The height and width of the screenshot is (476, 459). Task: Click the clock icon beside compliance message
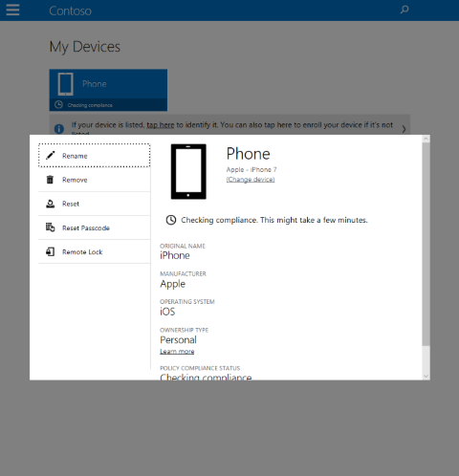point(171,220)
